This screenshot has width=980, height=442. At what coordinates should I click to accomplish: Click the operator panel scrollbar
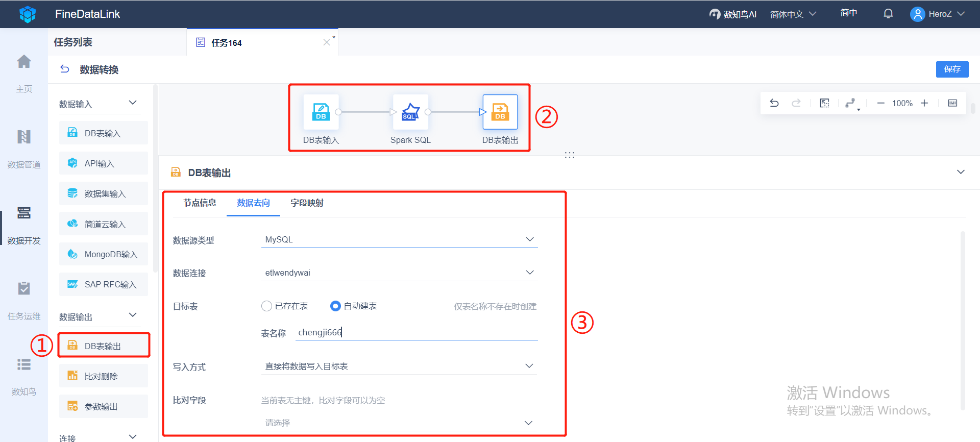coord(155,179)
